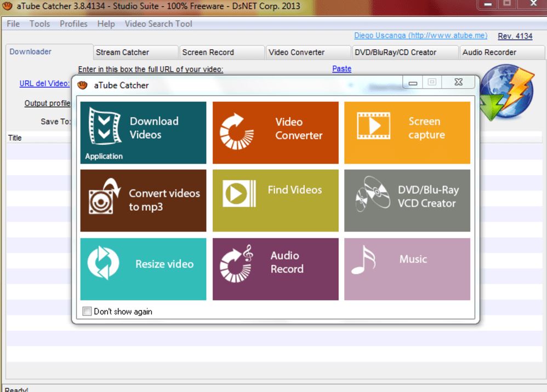Open the Diego Uscanga website link
Viewport: 547px width, 392px height.
tap(420, 36)
